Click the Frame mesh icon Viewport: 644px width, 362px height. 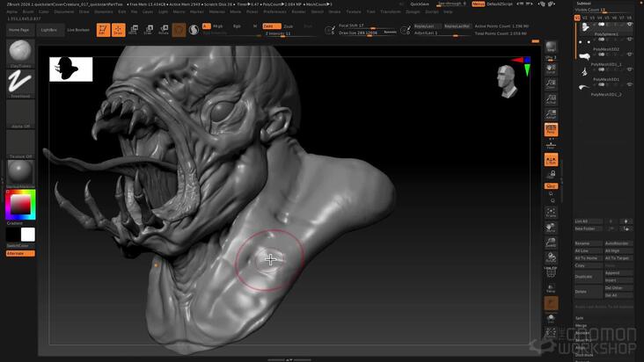(x=551, y=213)
